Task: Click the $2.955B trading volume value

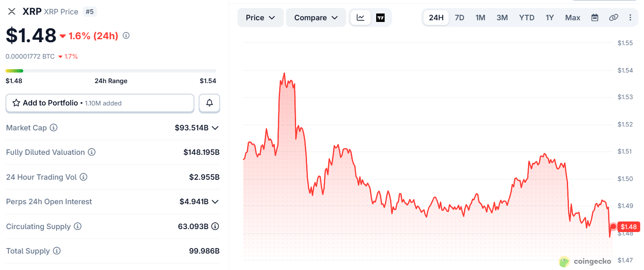Action: tap(205, 177)
